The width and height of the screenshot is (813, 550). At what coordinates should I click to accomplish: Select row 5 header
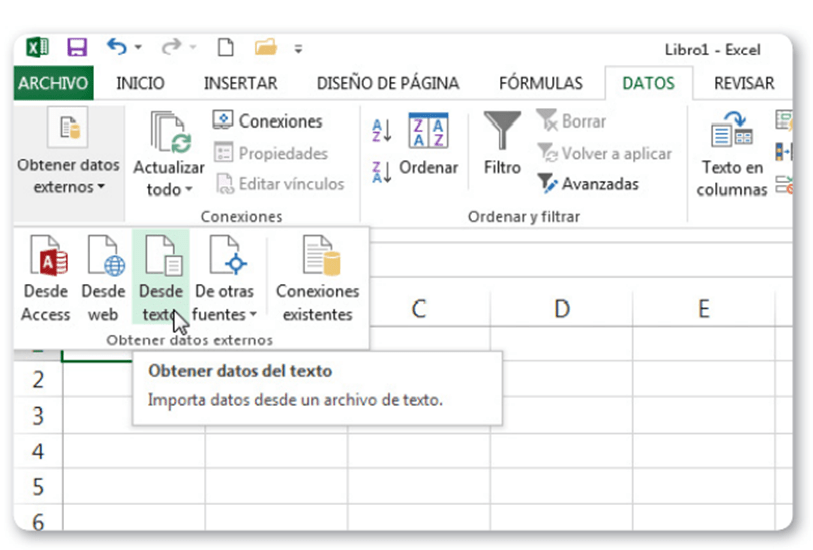38,487
